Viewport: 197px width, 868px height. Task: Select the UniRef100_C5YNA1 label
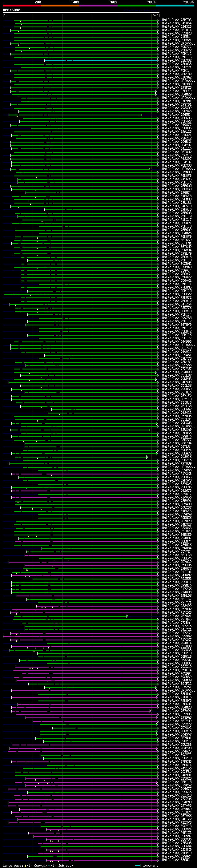tap(177, 738)
